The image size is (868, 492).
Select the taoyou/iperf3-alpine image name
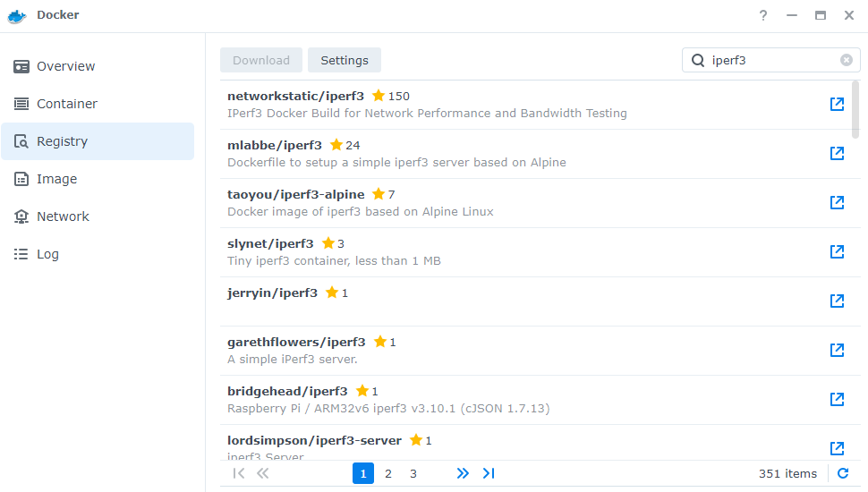click(x=295, y=195)
